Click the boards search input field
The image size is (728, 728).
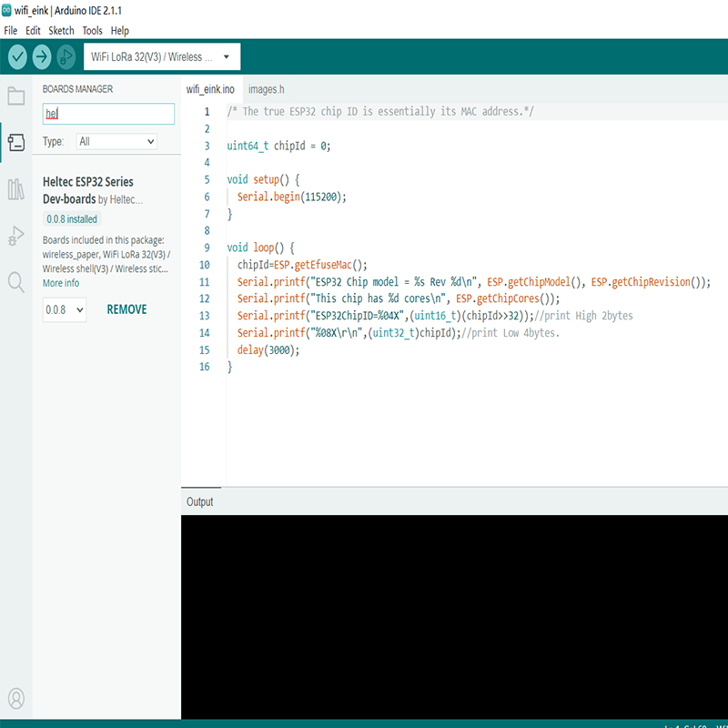(x=108, y=114)
